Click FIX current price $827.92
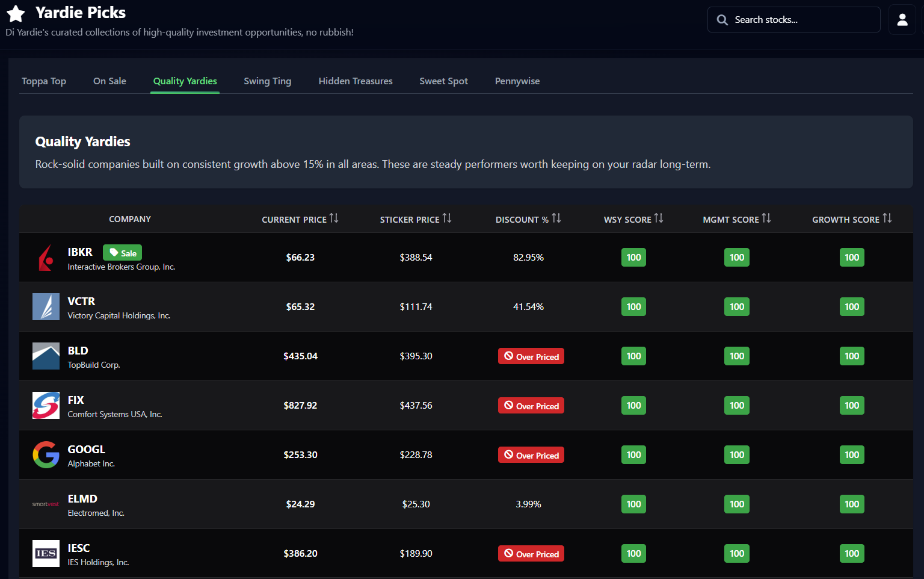The width and height of the screenshot is (924, 579). tap(300, 406)
